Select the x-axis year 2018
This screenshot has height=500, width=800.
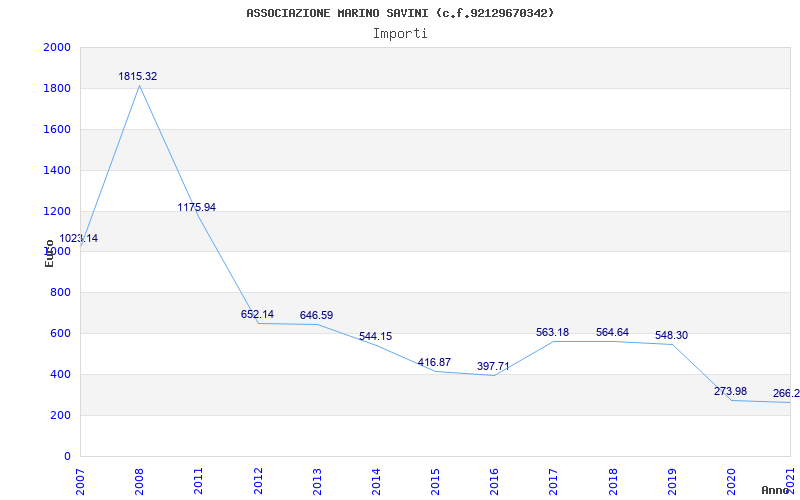click(612, 481)
